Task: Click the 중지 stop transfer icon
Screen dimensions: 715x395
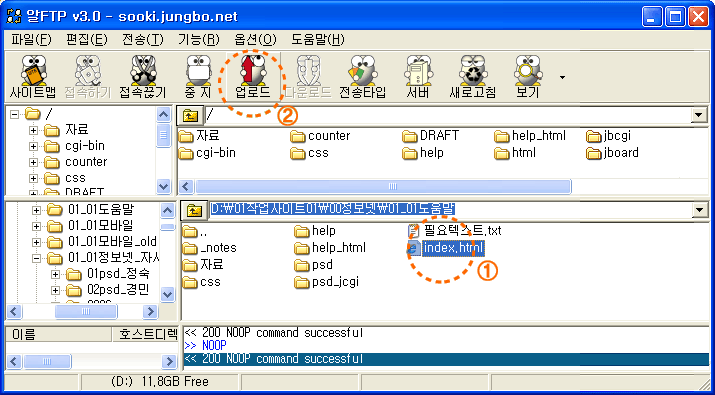Action: [198, 77]
